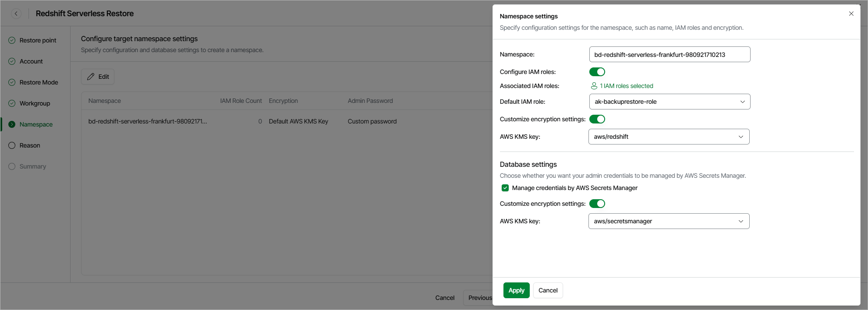Image resolution: width=868 pixels, height=310 pixels.
Task: Click the pencil icon on Edit button
Action: click(x=91, y=77)
